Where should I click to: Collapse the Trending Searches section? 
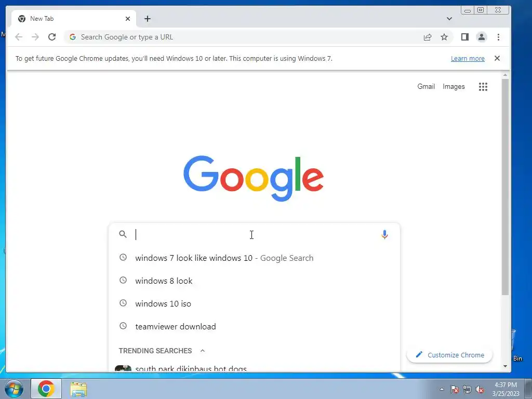(203, 351)
